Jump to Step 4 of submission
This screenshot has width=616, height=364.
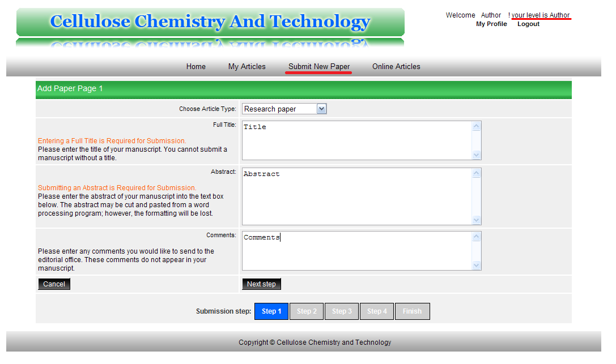tap(377, 311)
